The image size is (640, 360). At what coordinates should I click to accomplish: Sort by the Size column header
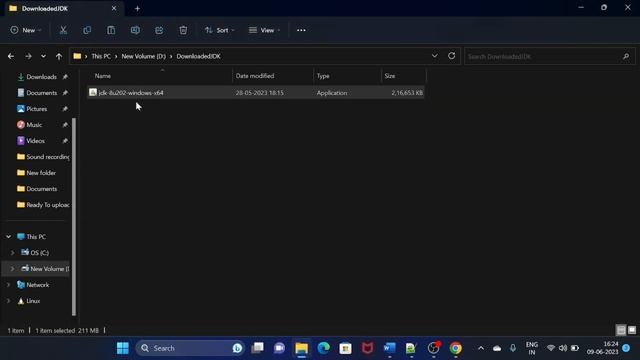(390, 76)
